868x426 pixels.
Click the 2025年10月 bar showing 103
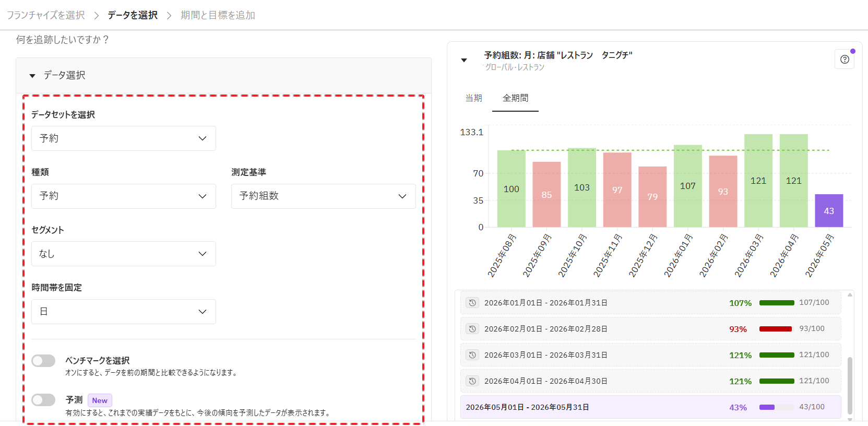(582, 187)
